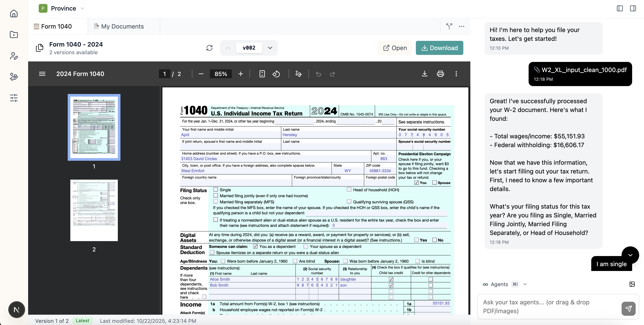Send the chat message arrow button
Screen dimensions: 644x325
pos(628,309)
